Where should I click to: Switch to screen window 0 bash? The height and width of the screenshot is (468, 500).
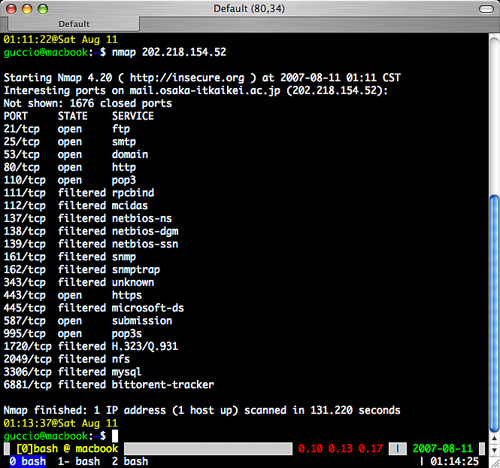(28, 461)
